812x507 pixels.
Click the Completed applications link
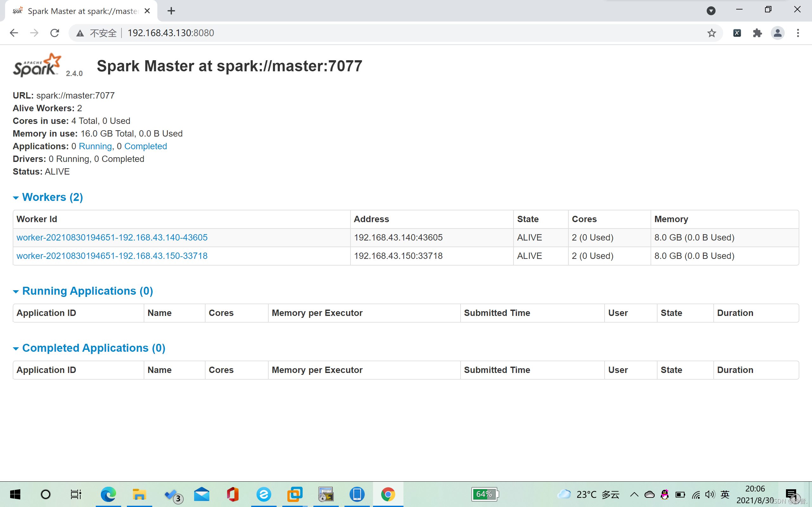pyautogui.click(x=145, y=146)
